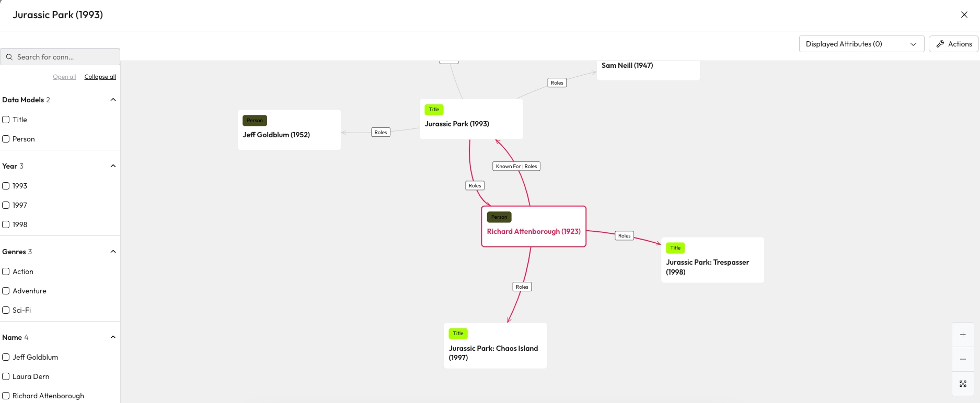Viewport: 980px width, 403px height.
Task: Select the Richard Attenborough (1923) node
Action: [533, 231]
